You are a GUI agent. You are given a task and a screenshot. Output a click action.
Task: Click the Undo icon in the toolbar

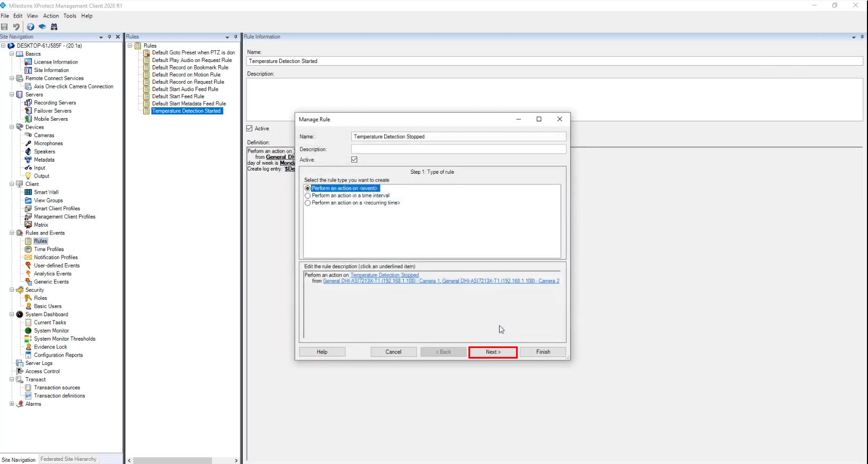pos(16,27)
